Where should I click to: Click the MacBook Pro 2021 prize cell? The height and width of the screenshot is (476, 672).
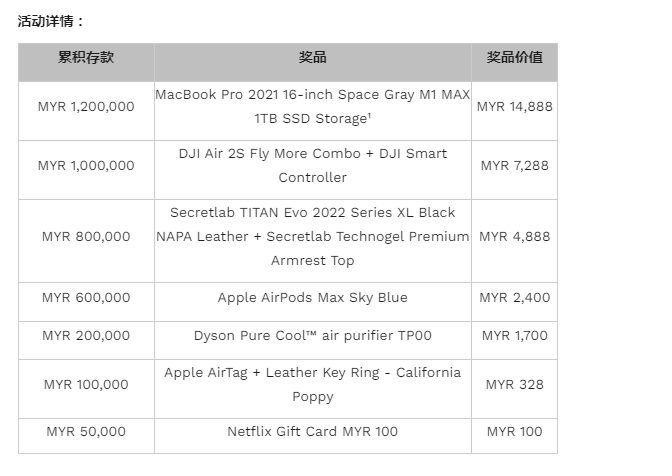(312, 106)
